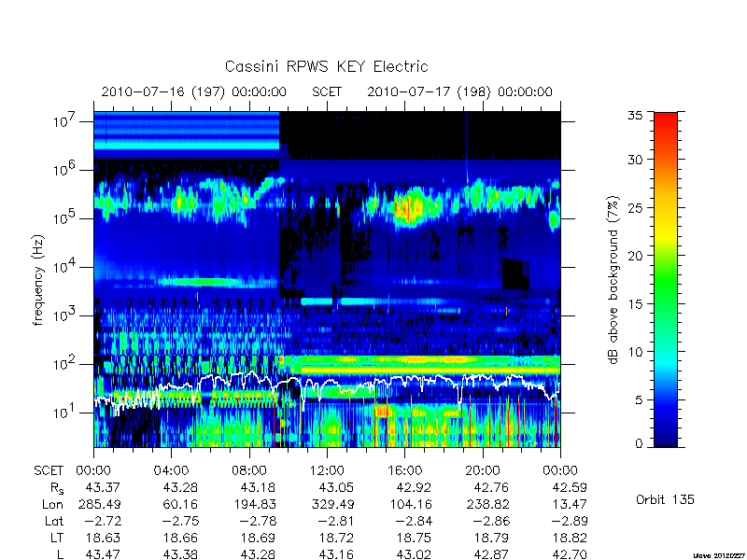Click the LT row label
This screenshot has width=747, height=560.
click(57, 539)
